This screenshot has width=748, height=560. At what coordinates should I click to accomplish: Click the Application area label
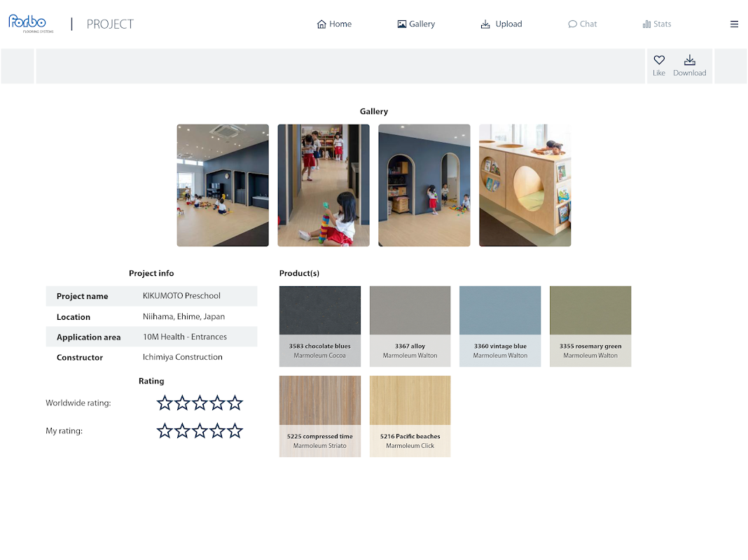click(89, 337)
